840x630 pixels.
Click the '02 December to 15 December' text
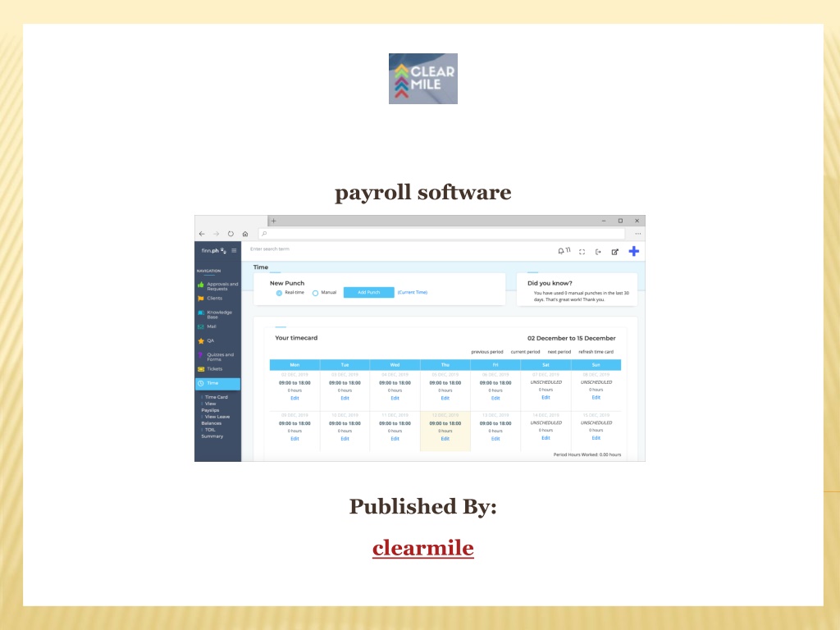click(x=572, y=339)
